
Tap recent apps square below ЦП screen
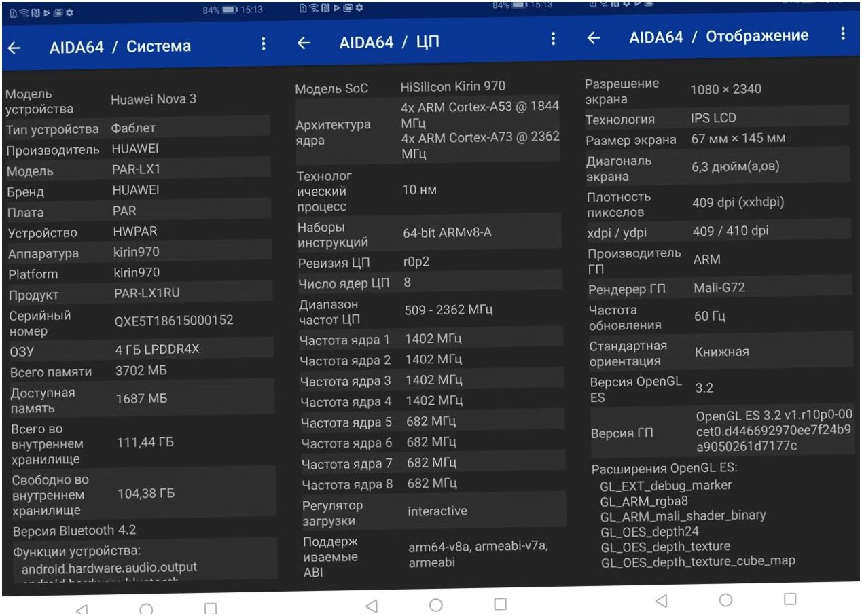[501, 602]
